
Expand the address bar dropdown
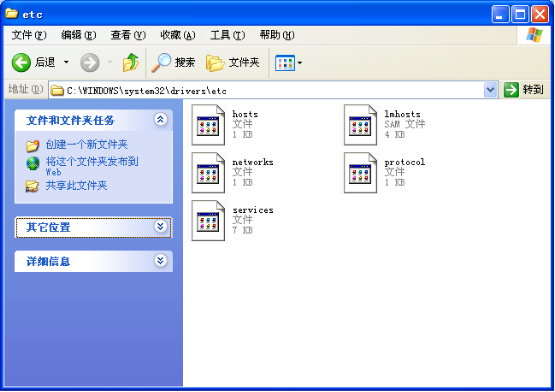(x=490, y=90)
